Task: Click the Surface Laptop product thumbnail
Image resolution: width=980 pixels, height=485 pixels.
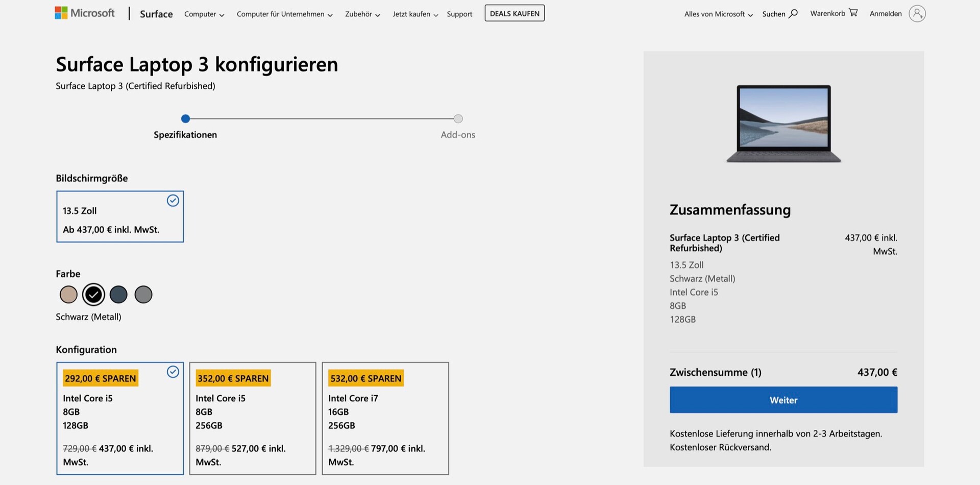Action: click(783, 124)
